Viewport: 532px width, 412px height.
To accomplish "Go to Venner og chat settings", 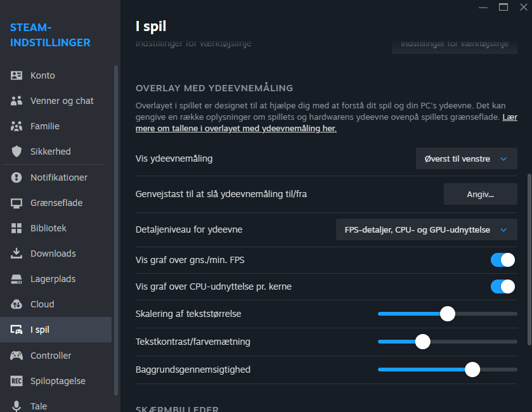I will click(56, 101).
